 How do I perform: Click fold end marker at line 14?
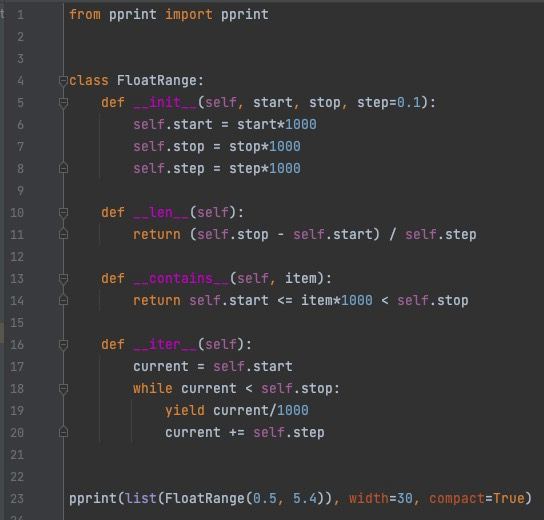click(x=63, y=300)
